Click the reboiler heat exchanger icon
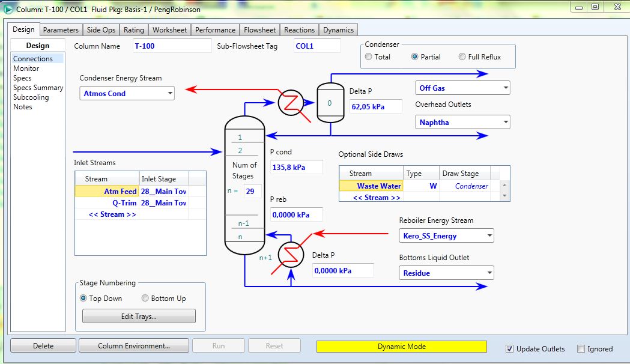Screen dimensions: 630x364 pyautogui.click(x=291, y=256)
